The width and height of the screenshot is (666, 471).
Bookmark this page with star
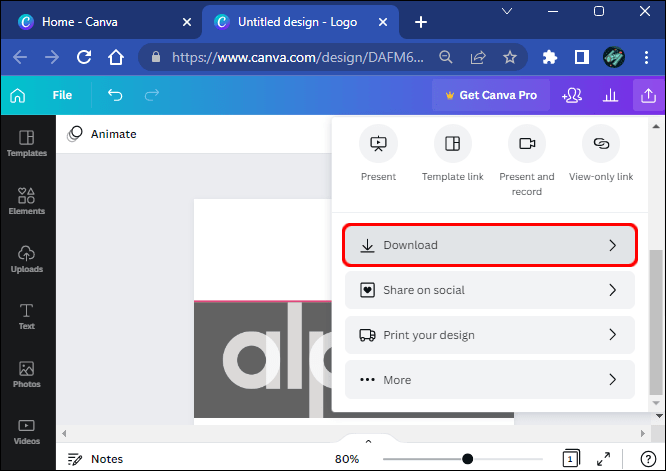[510, 57]
